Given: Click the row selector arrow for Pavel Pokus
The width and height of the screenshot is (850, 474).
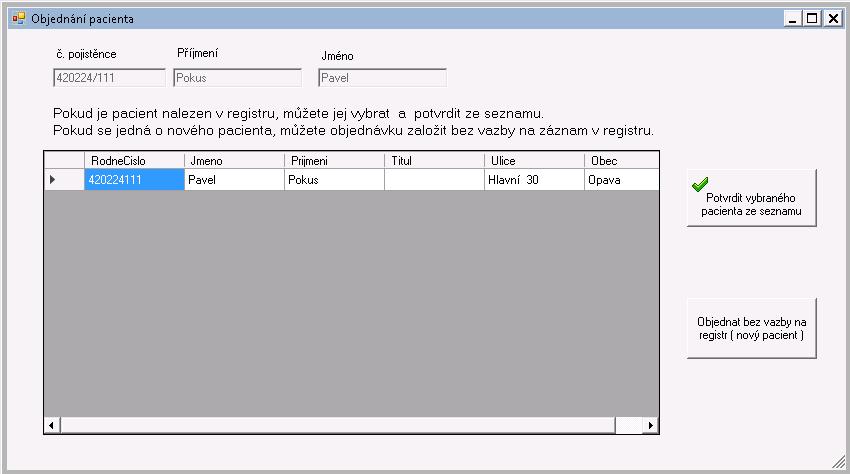Looking at the screenshot, I should pyautogui.click(x=64, y=180).
